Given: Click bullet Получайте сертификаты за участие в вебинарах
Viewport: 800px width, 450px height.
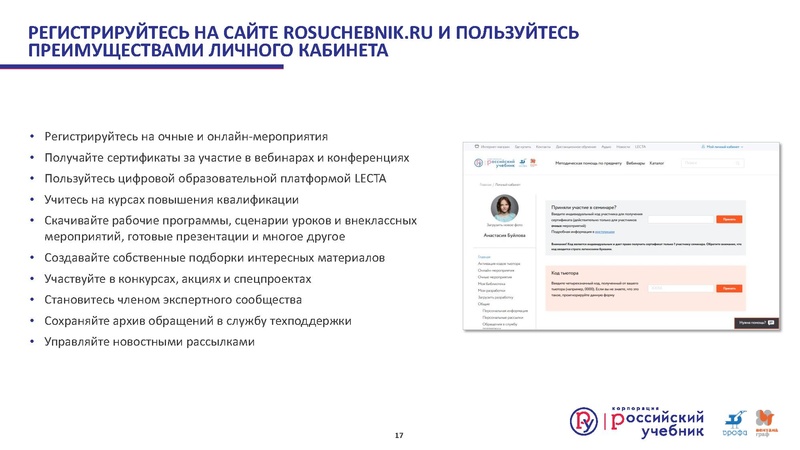Looking at the screenshot, I should [227, 158].
